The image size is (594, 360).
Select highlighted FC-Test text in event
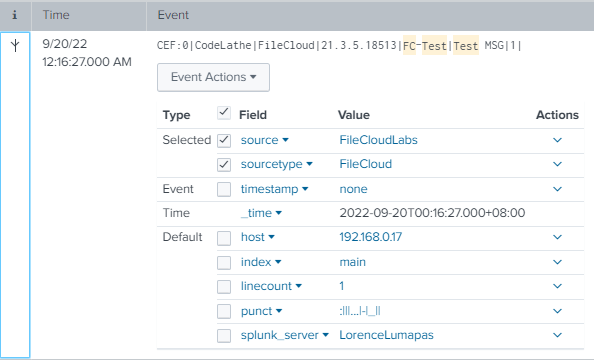(x=425, y=46)
